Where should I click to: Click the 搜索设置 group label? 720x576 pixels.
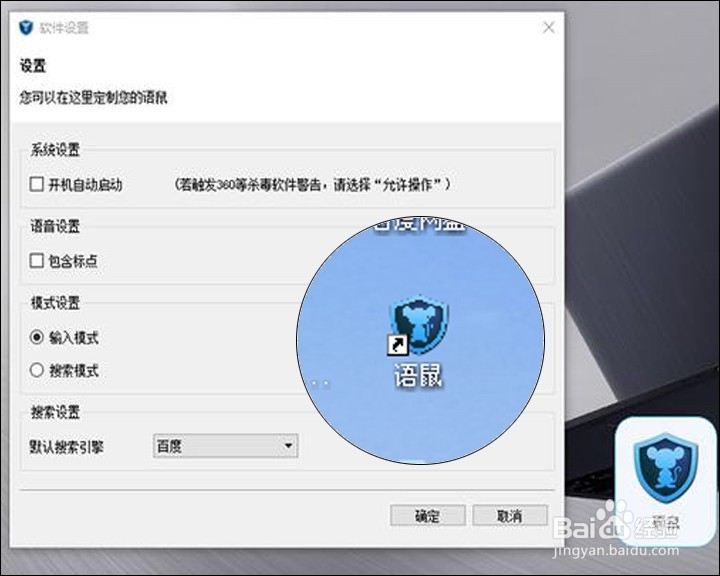click(55, 412)
